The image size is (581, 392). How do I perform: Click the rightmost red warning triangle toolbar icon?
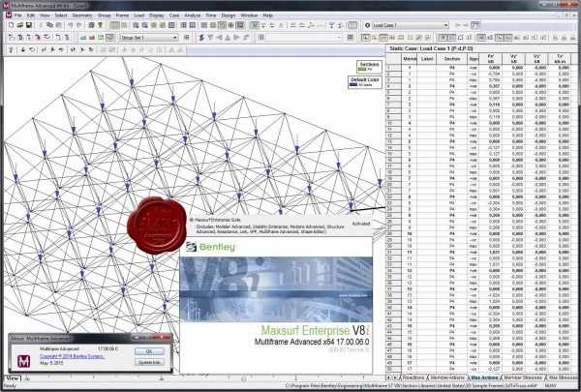pyautogui.click(x=573, y=38)
